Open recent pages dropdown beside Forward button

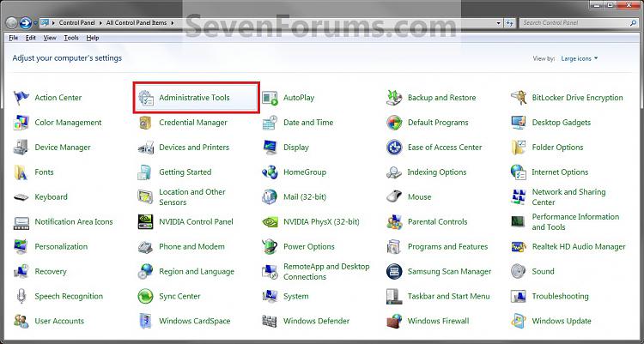point(35,23)
